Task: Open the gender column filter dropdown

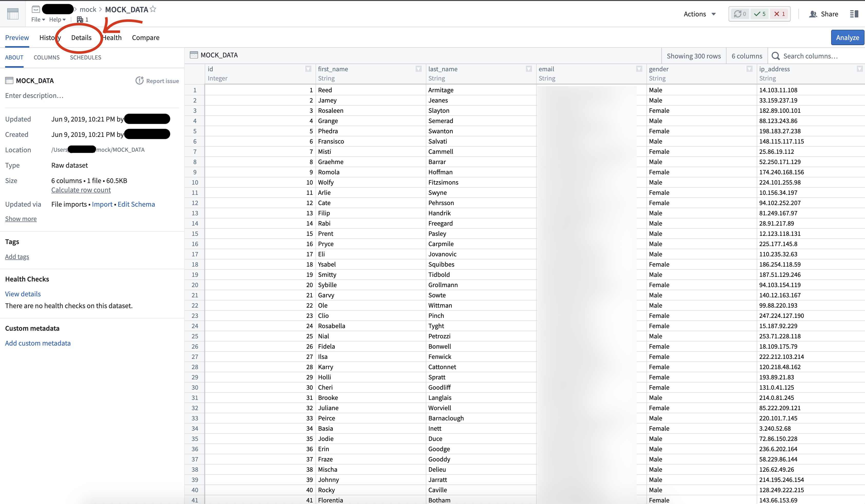Action: [x=749, y=69]
